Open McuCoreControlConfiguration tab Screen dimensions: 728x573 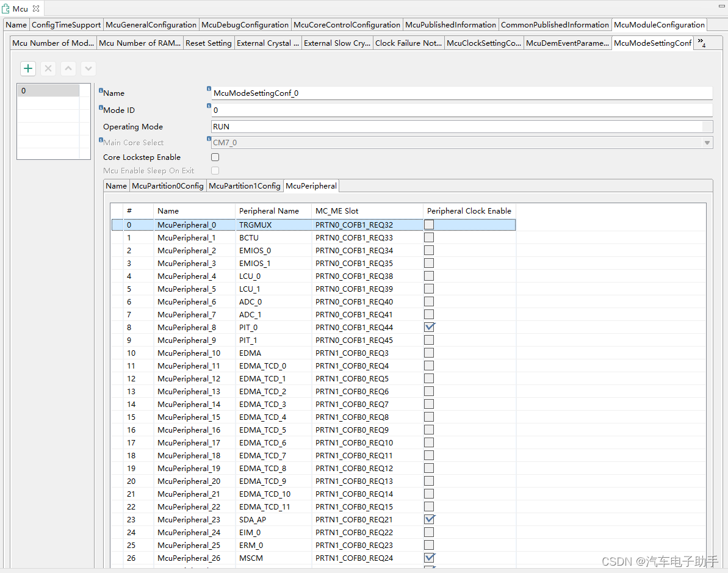coord(347,24)
